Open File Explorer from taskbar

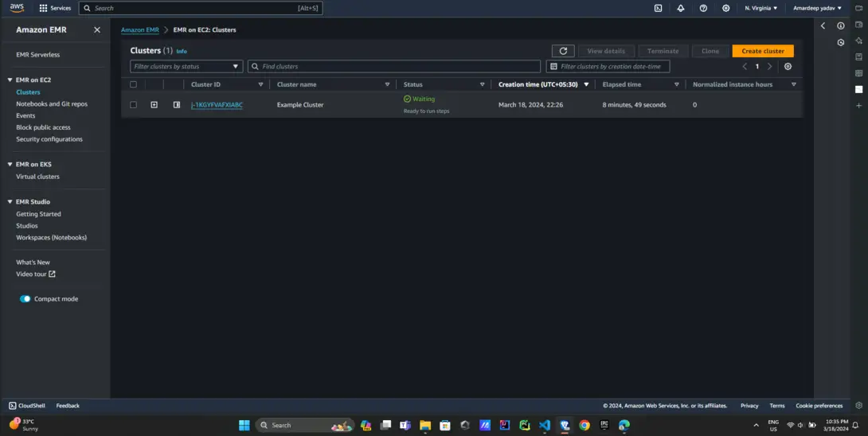click(x=425, y=425)
